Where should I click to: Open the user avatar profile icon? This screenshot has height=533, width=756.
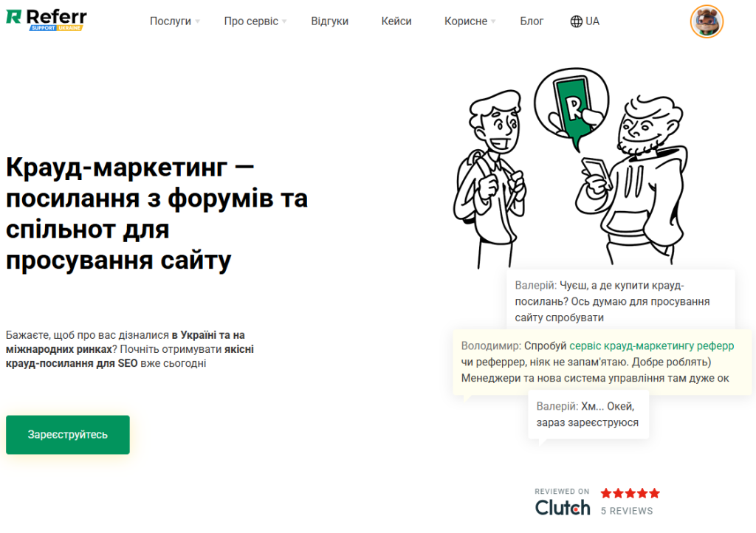tap(707, 21)
